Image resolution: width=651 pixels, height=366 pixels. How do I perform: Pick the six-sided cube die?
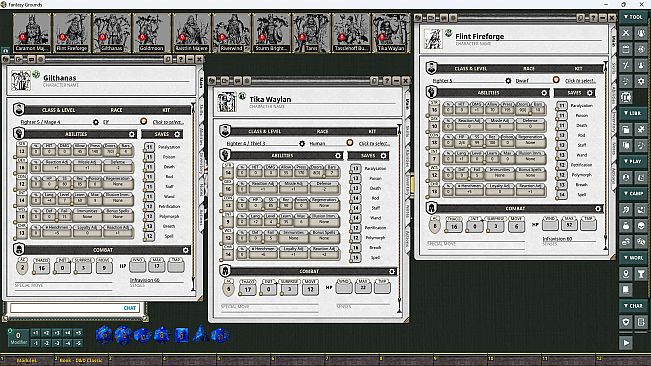point(181,334)
